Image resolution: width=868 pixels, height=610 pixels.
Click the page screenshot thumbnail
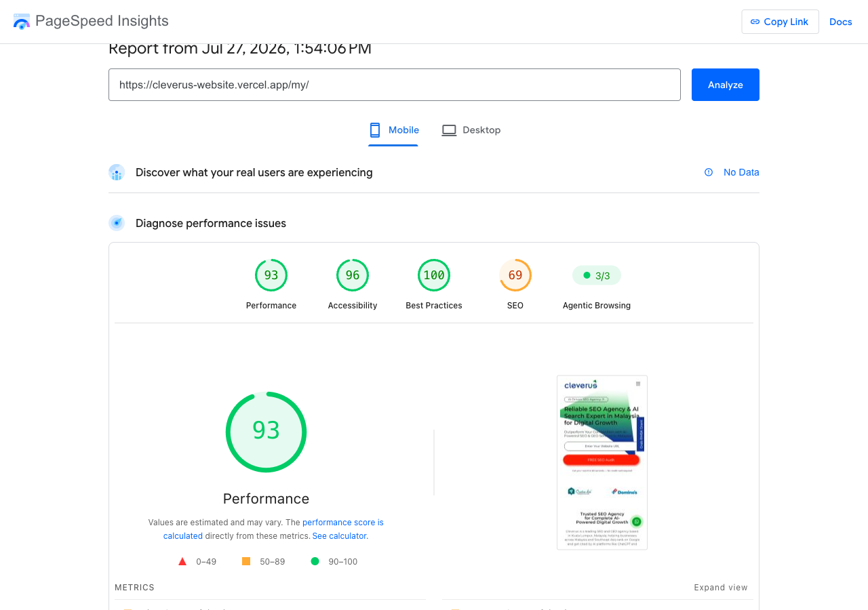coord(602,462)
